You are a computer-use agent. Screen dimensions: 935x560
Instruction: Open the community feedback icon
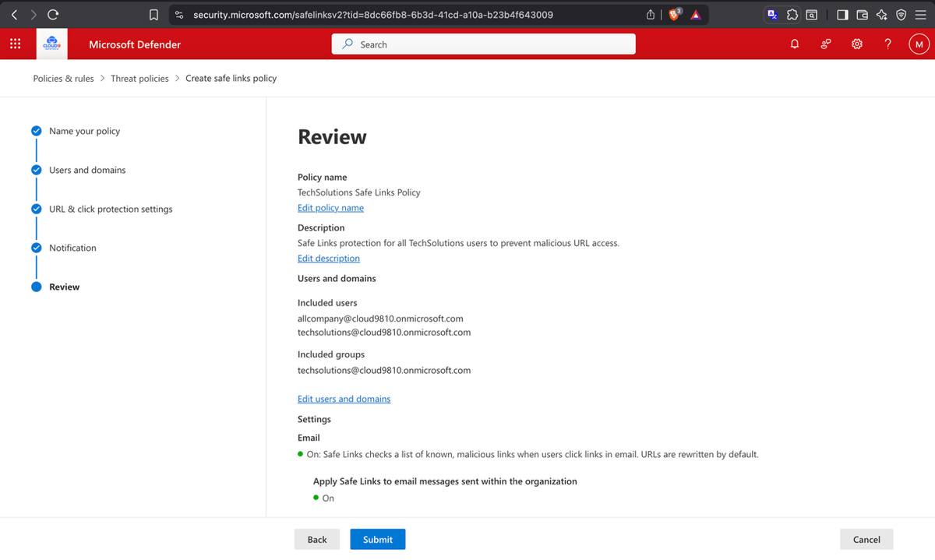(x=826, y=44)
